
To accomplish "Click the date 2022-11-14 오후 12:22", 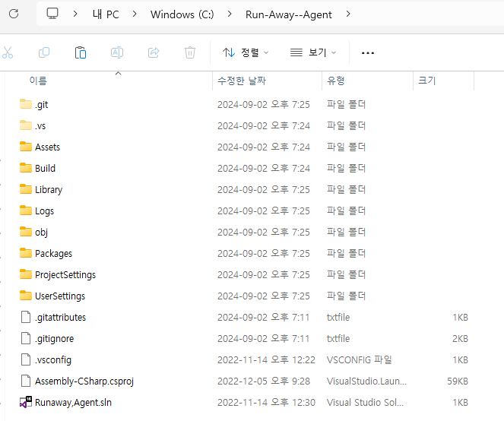I will pos(267,360).
